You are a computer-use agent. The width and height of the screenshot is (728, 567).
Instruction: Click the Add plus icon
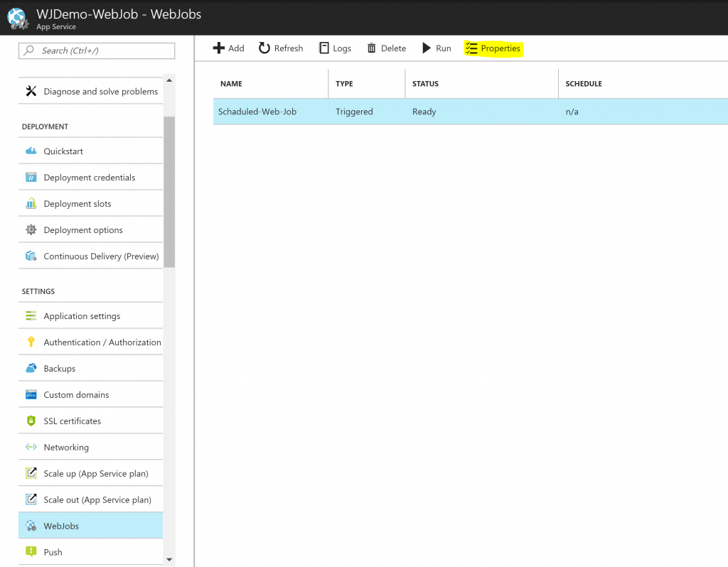(219, 48)
